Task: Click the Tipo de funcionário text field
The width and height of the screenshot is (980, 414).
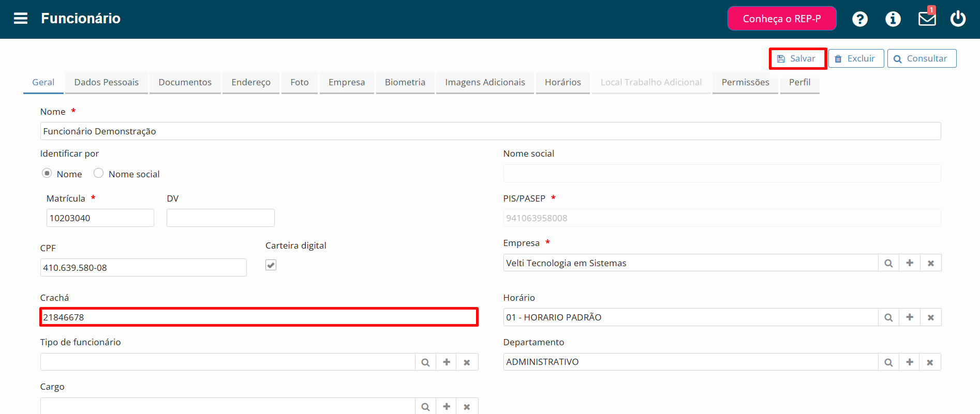Action: pyautogui.click(x=228, y=362)
